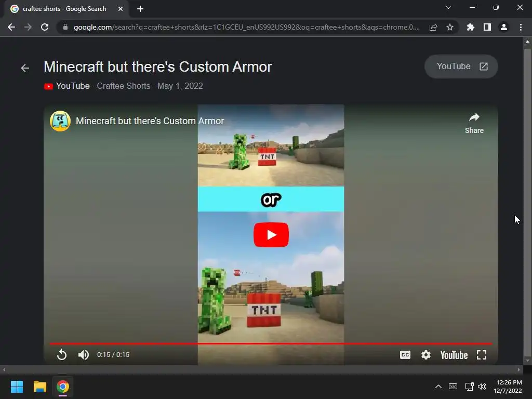532x399 pixels.
Task: Open video on YouTube via player logo
Action: pos(454,355)
